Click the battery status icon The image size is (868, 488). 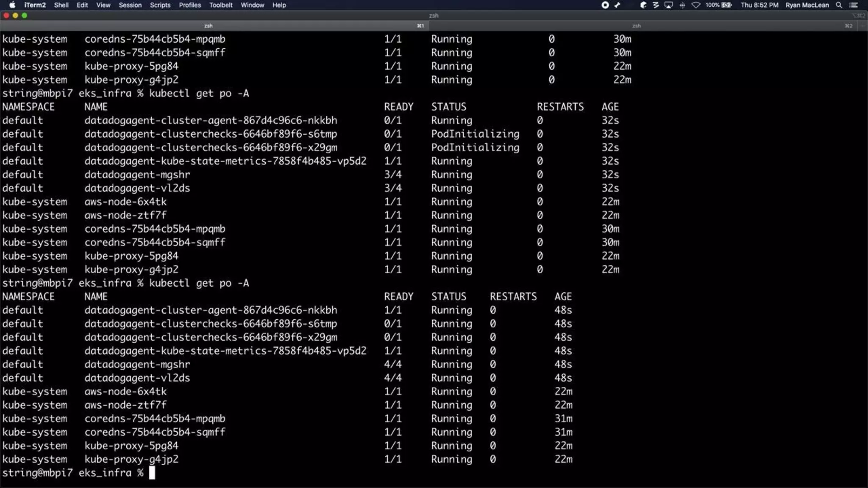tap(726, 5)
